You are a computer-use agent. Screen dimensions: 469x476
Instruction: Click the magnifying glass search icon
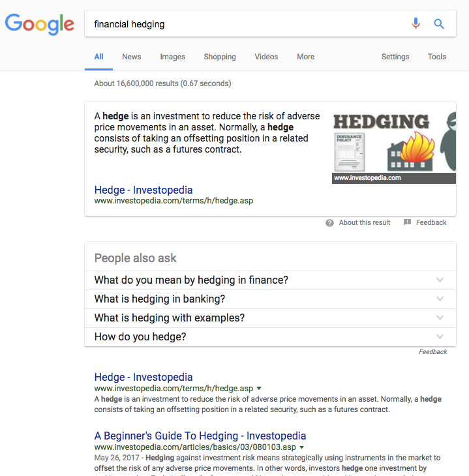click(439, 23)
